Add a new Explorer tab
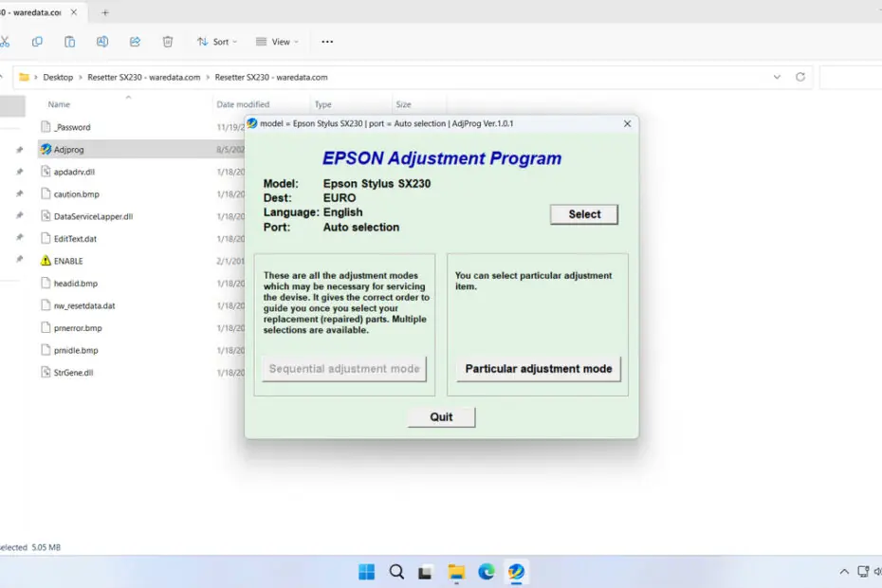882x588 pixels. (x=104, y=12)
